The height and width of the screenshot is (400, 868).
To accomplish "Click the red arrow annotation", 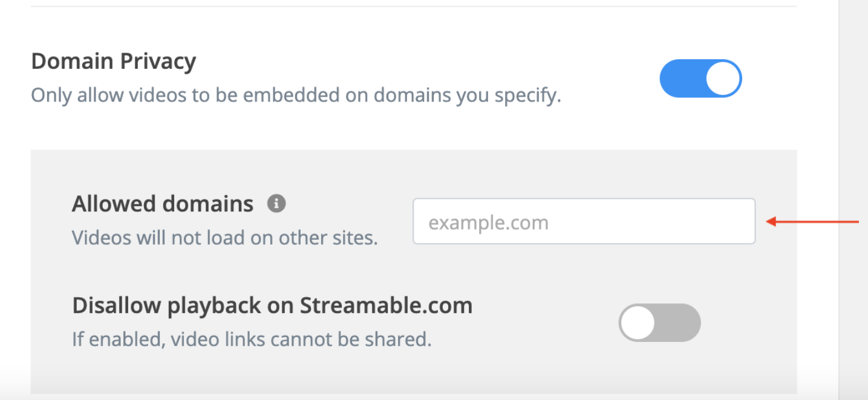I will (x=812, y=222).
